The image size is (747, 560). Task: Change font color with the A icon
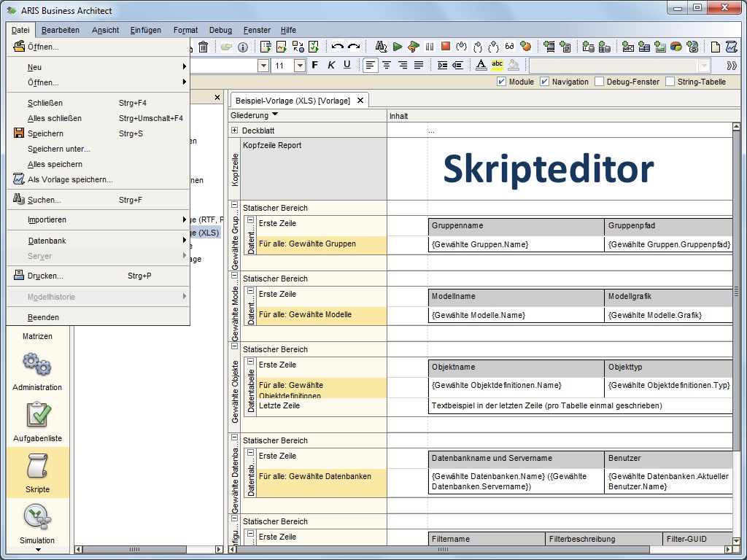(481, 65)
